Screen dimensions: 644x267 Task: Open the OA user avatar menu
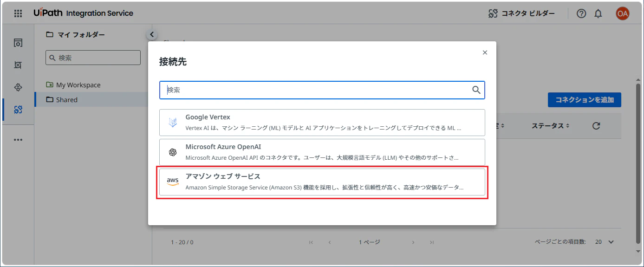622,13
